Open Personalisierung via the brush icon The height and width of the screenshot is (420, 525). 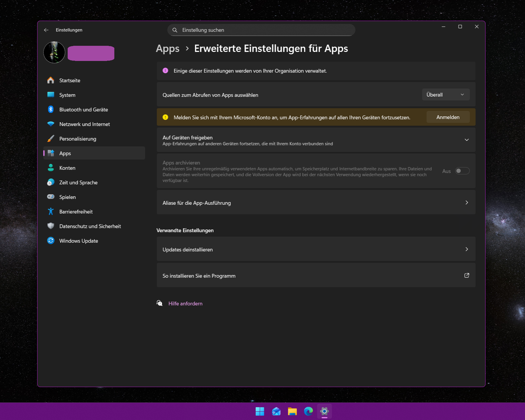(x=51, y=139)
